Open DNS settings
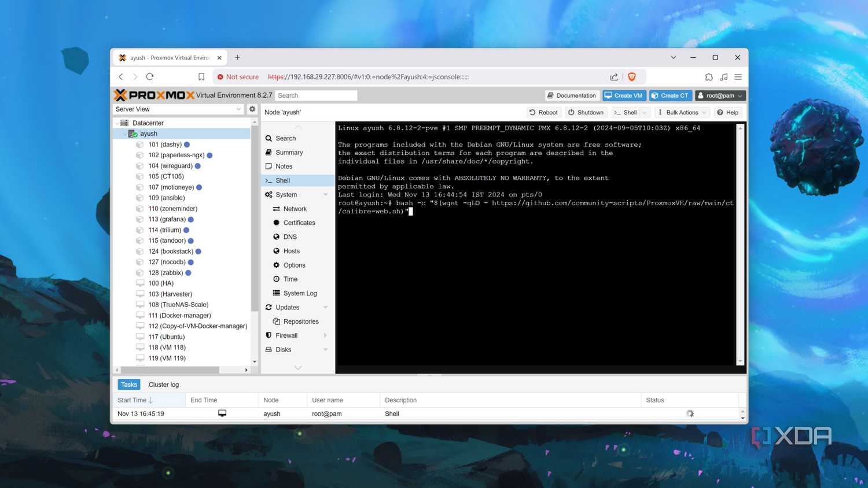This screenshot has width=868, height=488. coord(290,237)
